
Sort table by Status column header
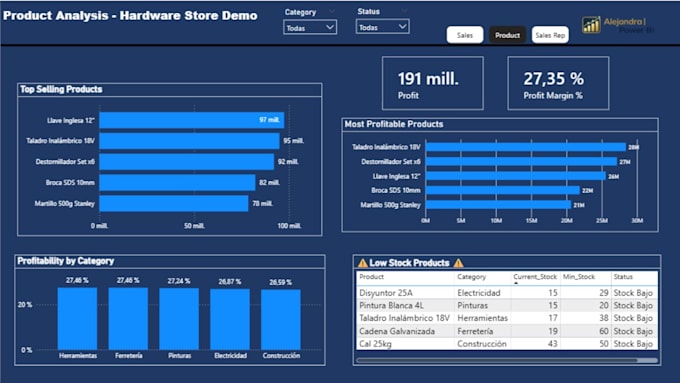coord(623,277)
